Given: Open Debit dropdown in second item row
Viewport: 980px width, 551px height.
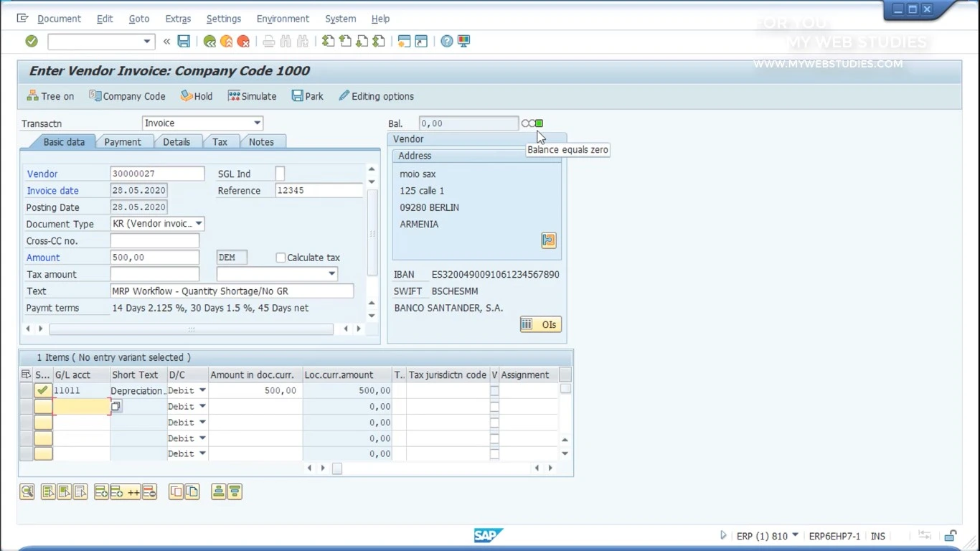Looking at the screenshot, I should point(202,406).
